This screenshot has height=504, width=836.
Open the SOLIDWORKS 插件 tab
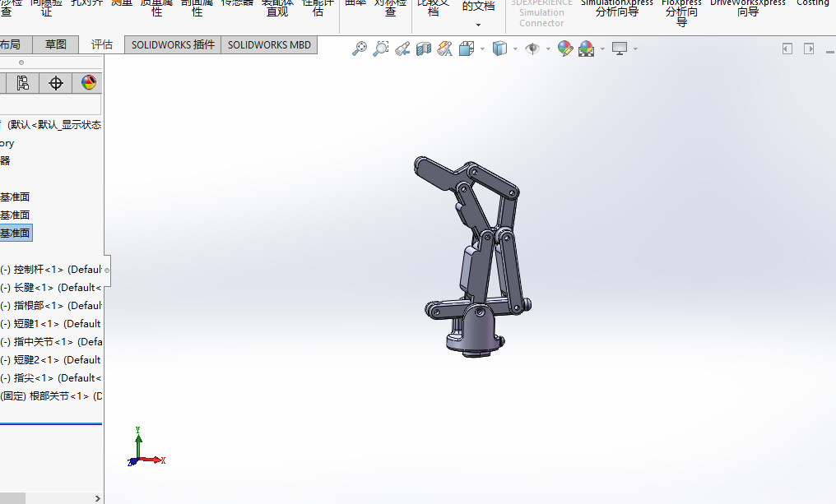click(173, 44)
